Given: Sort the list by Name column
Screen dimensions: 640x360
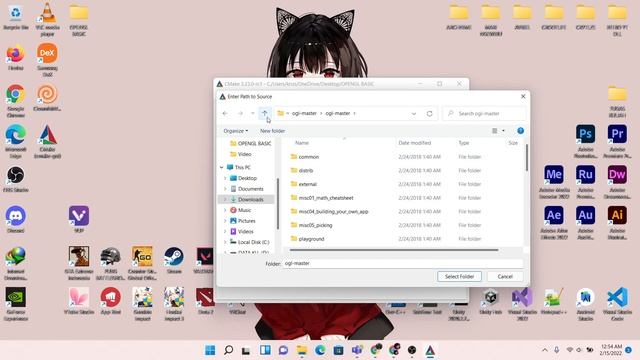Looking at the screenshot, I should tap(302, 143).
